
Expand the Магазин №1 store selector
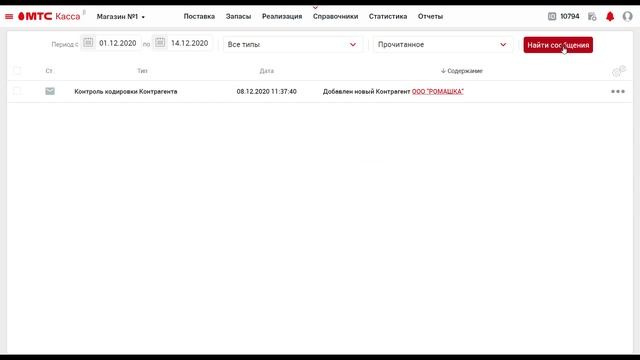point(121,17)
